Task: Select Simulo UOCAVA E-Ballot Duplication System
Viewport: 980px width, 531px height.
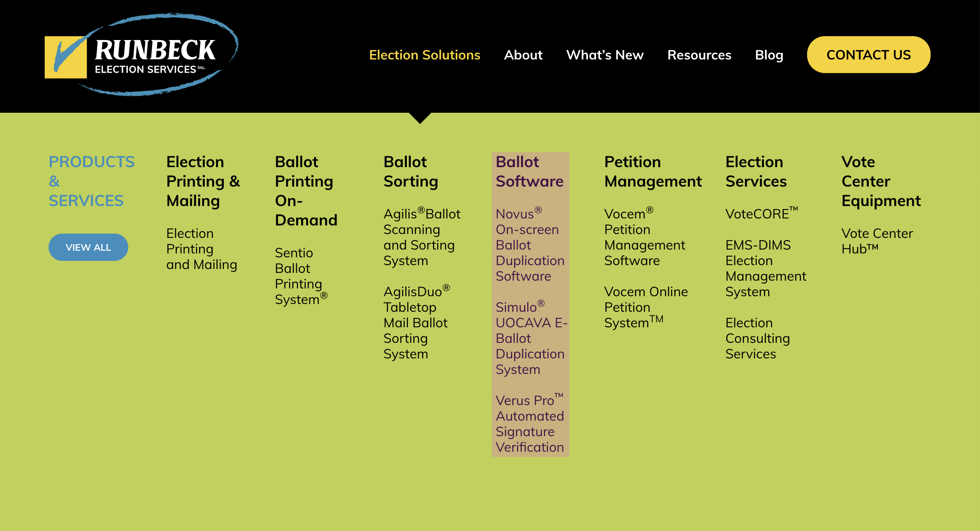Action: coord(532,338)
